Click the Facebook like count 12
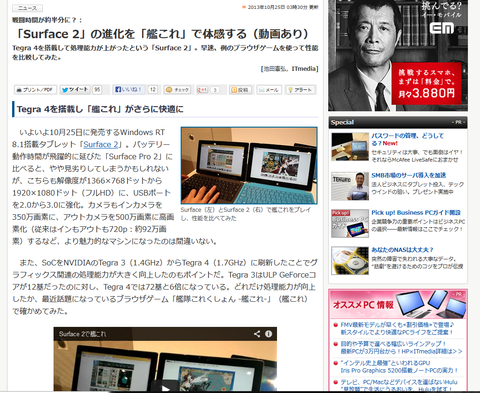This screenshot has width=480, height=393. click(153, 89)
